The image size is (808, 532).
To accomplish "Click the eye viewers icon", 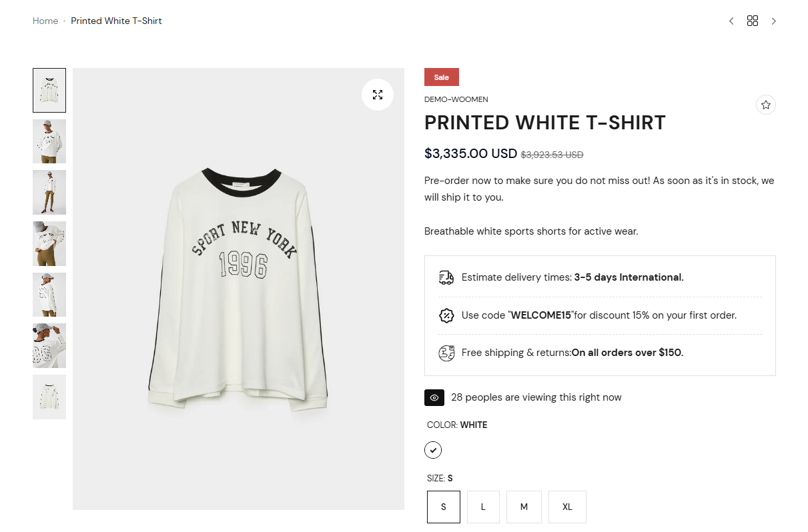I will coord(434,397).
